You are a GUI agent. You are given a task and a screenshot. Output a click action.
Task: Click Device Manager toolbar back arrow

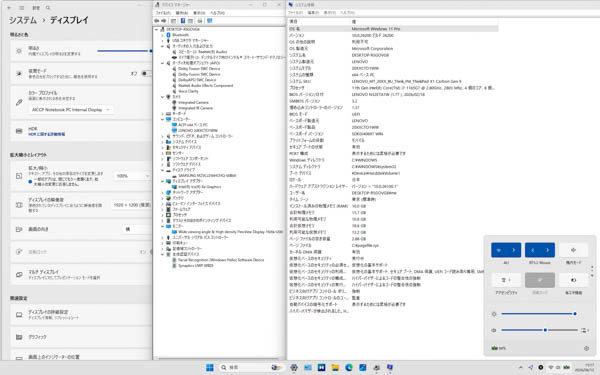157,21
